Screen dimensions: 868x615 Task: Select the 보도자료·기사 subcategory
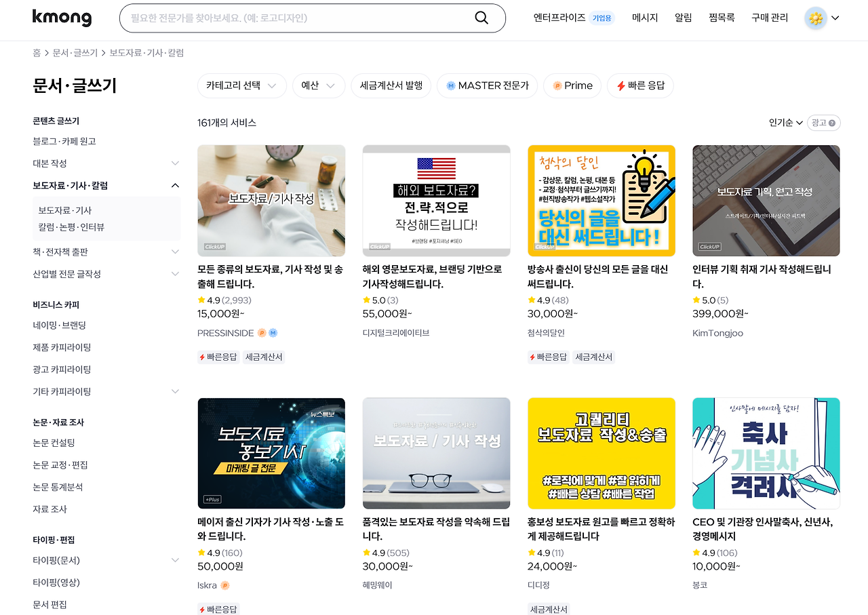65,210
